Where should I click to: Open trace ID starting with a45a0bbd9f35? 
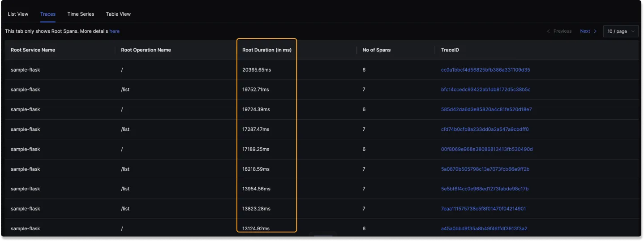[484, 228]
